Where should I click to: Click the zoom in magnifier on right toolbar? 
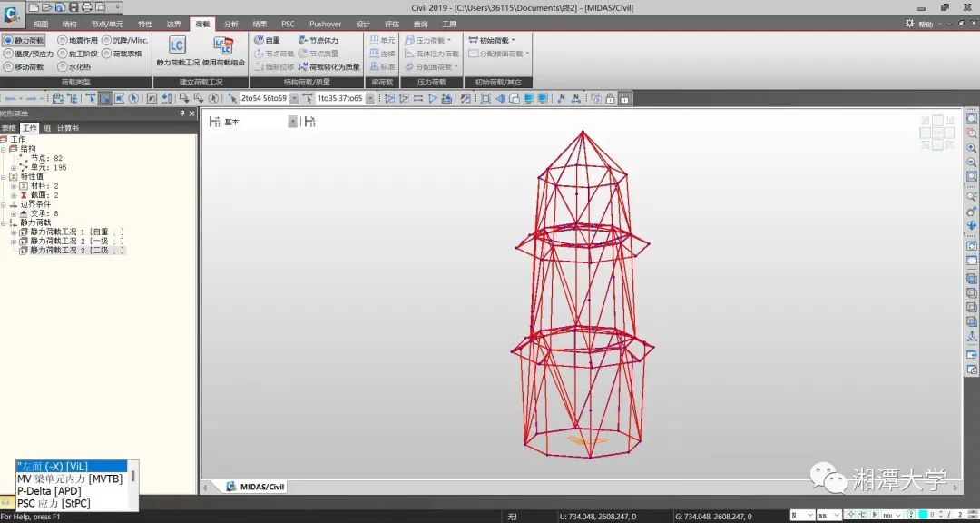click(971, 147)
